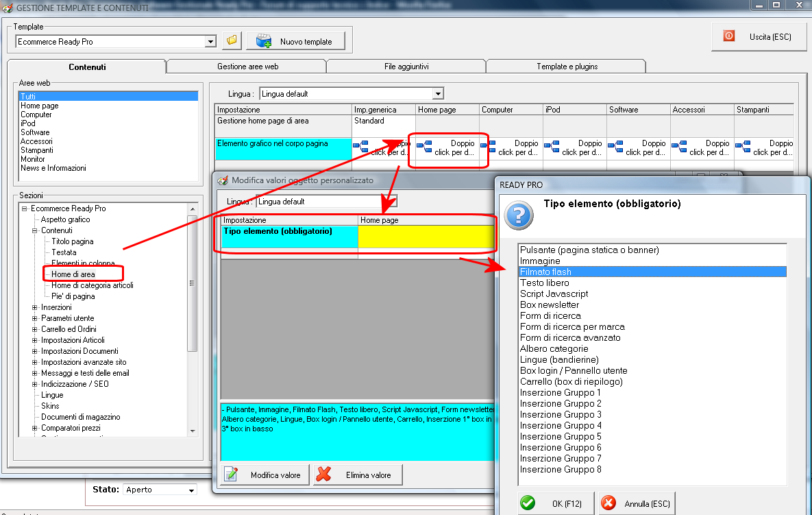Confirm with the OK (F12) button
The image size is (812, 515).
click(556, 503)
